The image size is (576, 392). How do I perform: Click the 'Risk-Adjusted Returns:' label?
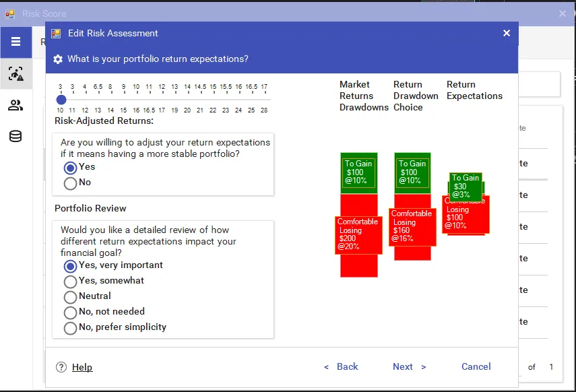[x=104, y=121]
